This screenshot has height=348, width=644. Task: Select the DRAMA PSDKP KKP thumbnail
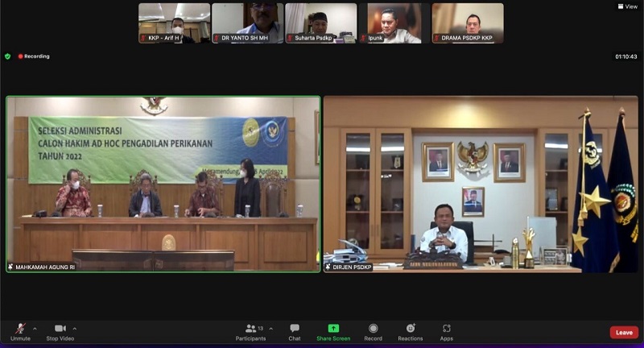(468, 23)
